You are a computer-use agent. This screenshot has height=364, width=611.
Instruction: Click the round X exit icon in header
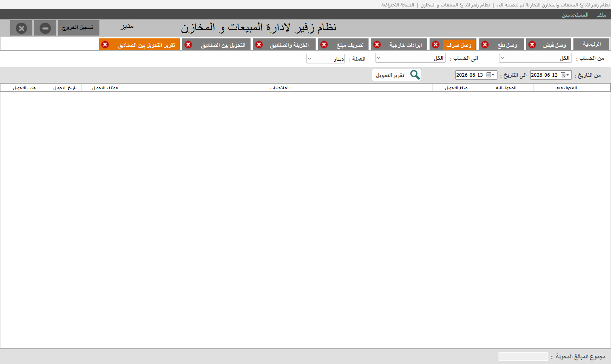21,28
